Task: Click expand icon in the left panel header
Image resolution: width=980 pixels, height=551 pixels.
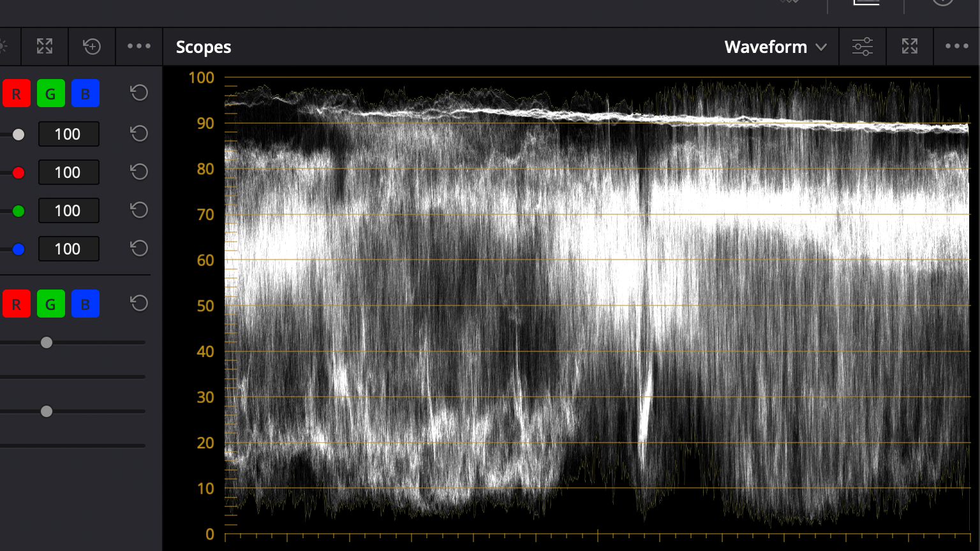Action: coord(45,46)
